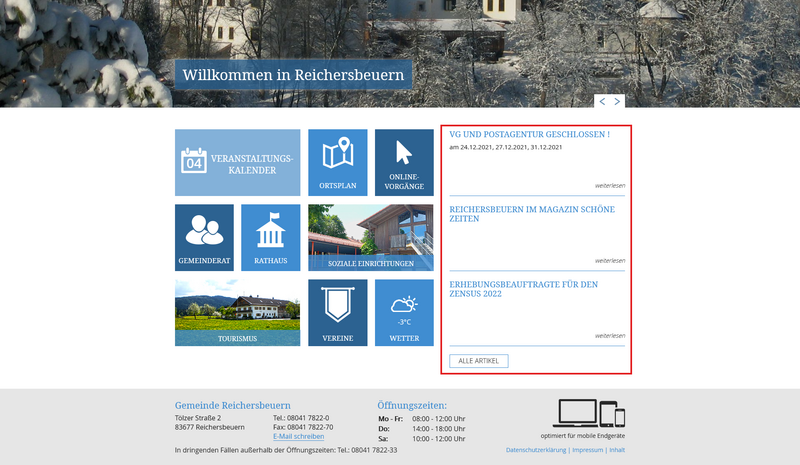Select the Online-Vorgänge cursor tile
The height and width of the screenshot is (465, 800).
point(404,162)
